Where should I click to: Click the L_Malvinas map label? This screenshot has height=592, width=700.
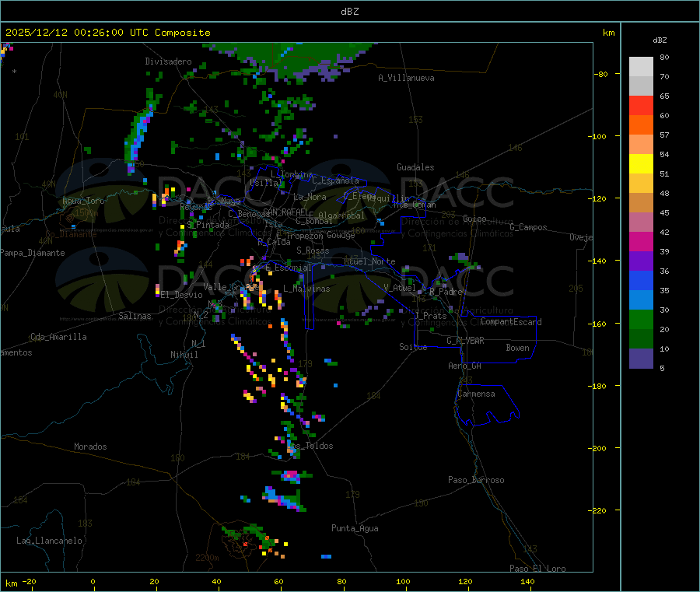[x=306, y=289]
